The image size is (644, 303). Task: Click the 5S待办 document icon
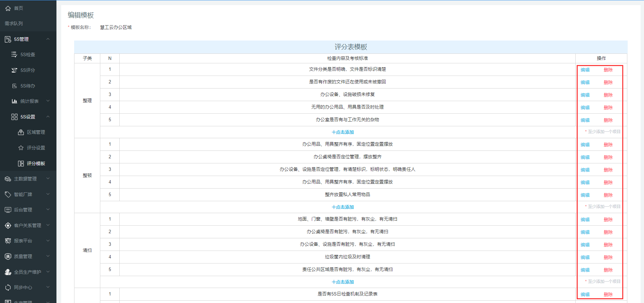(x=14, y=86)
